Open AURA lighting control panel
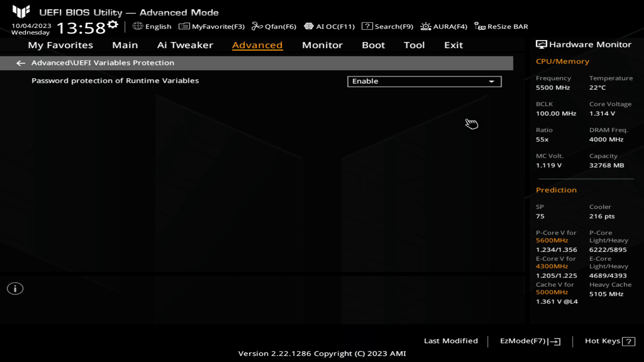The image size is (644, 362). [444, 26]
